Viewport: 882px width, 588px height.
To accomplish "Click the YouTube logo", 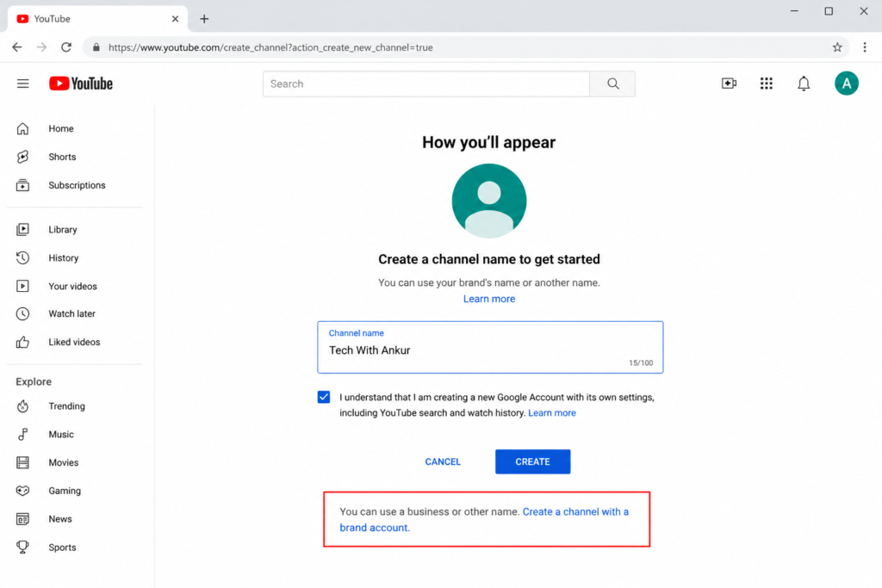I will pyautogui.click(x=81, y=84).
